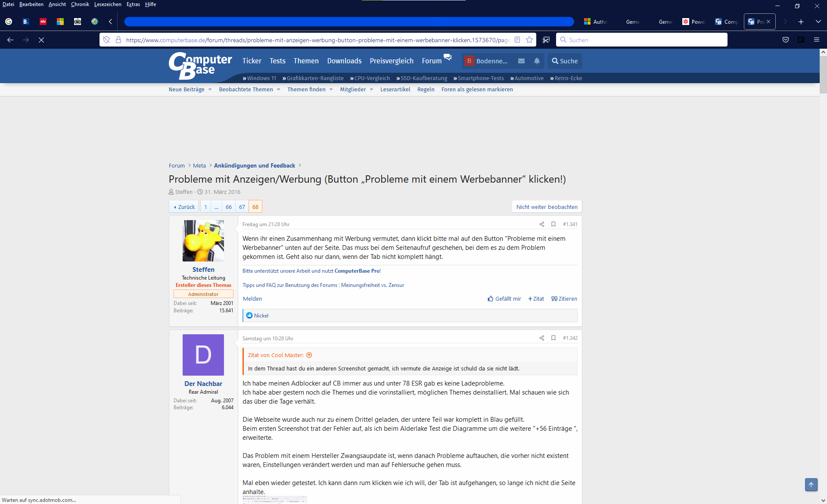Click the scroll-to-top arrow button
This screenshot has width=827, height=504.
coord(811,484)
